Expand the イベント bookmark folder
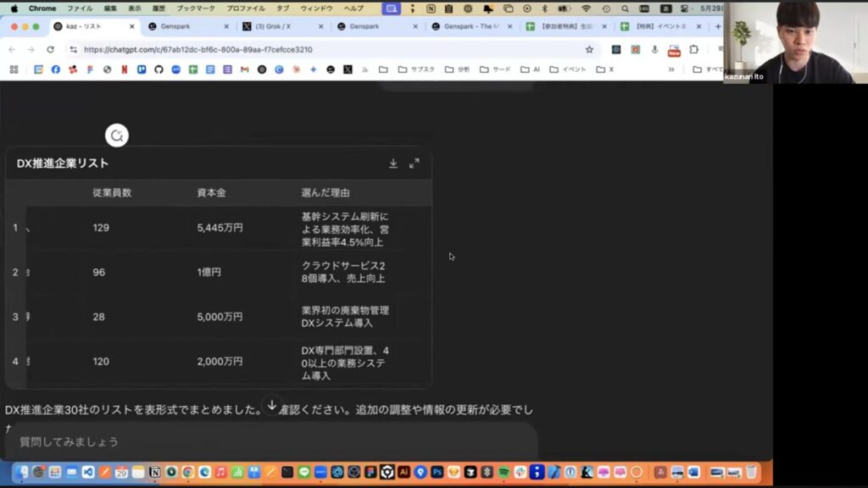Screen dimensions: 868x488 (x=568, y=69)
